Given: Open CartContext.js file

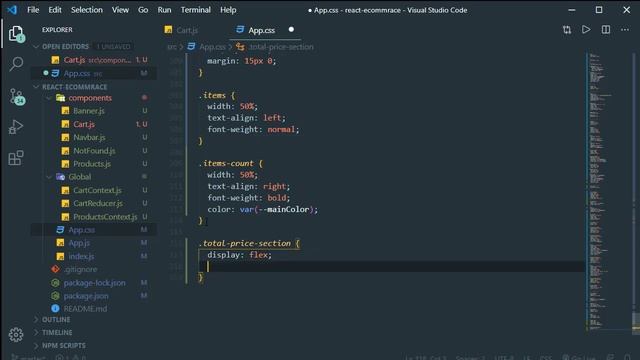Looking at the screenshot, I should pos(97,190).
